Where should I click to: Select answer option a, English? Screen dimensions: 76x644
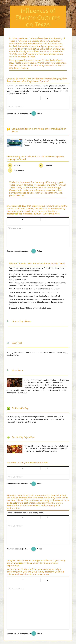[x=10, y=165]
